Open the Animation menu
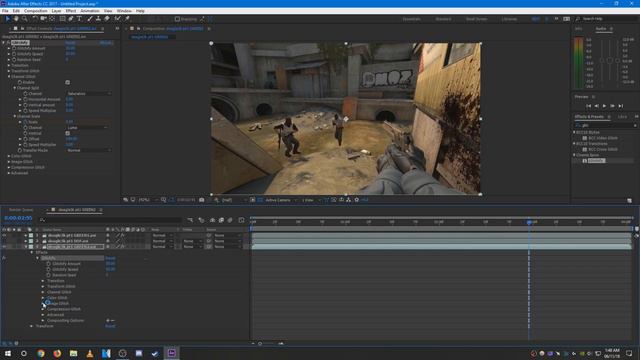The image size is (640, 360). [x=90, y=11]
